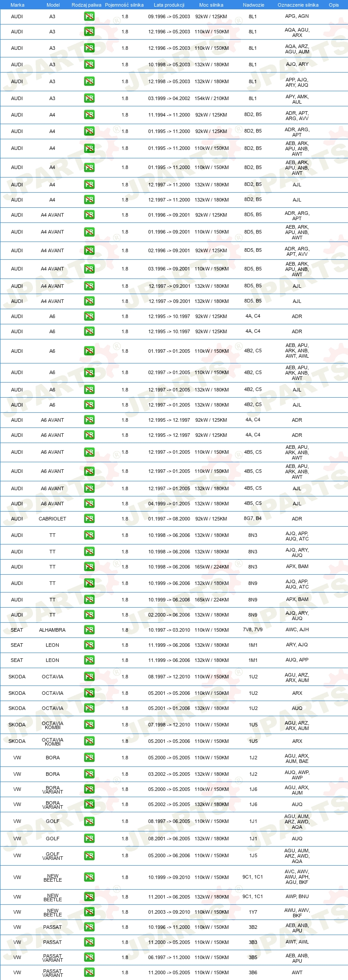The height and width of the screenshot is (980, 348).
Task: Click fuel icon in VW Bora 03.2002 row
Action: coord(89,774)
